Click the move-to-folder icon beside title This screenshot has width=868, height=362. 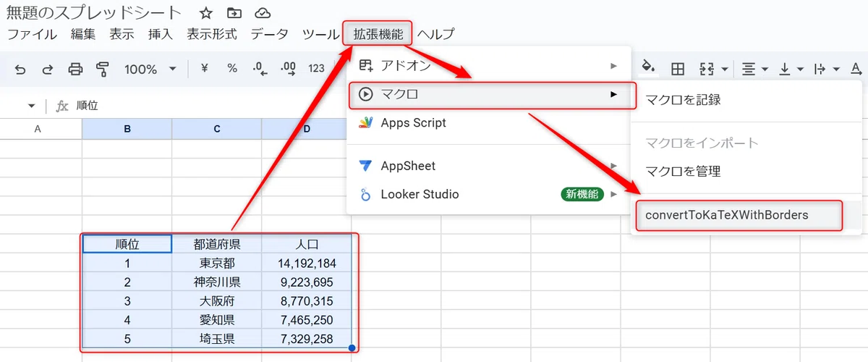click(x=234, y=13)
